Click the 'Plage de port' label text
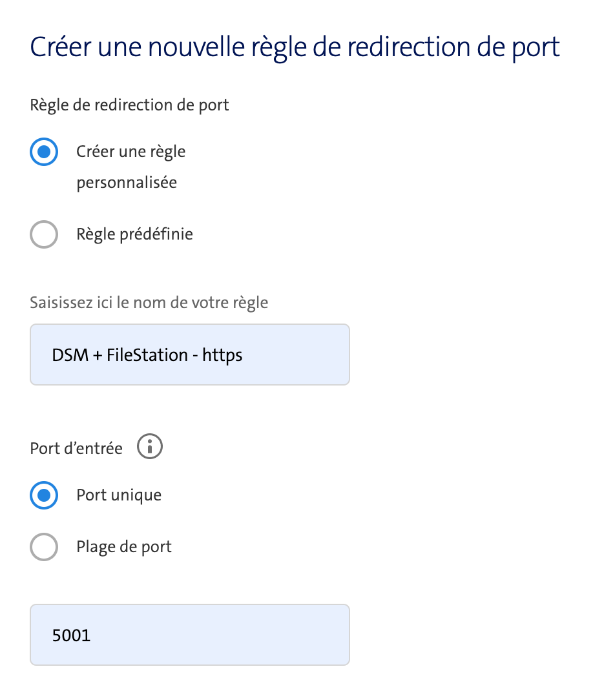This screenshot has width=593, height=700. (x=123, y=547)
